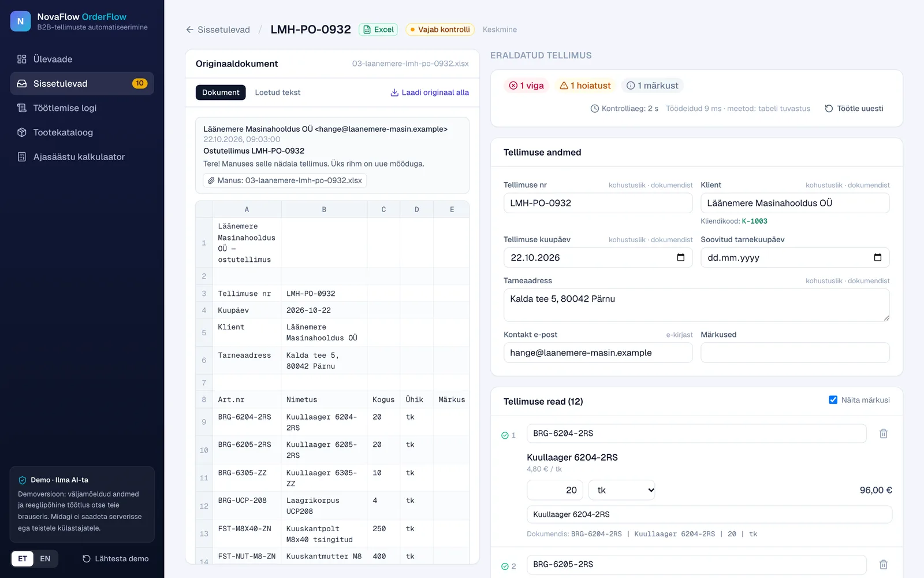
Task: Click the NovaFlow logo icon
Action: coord(20,21)
